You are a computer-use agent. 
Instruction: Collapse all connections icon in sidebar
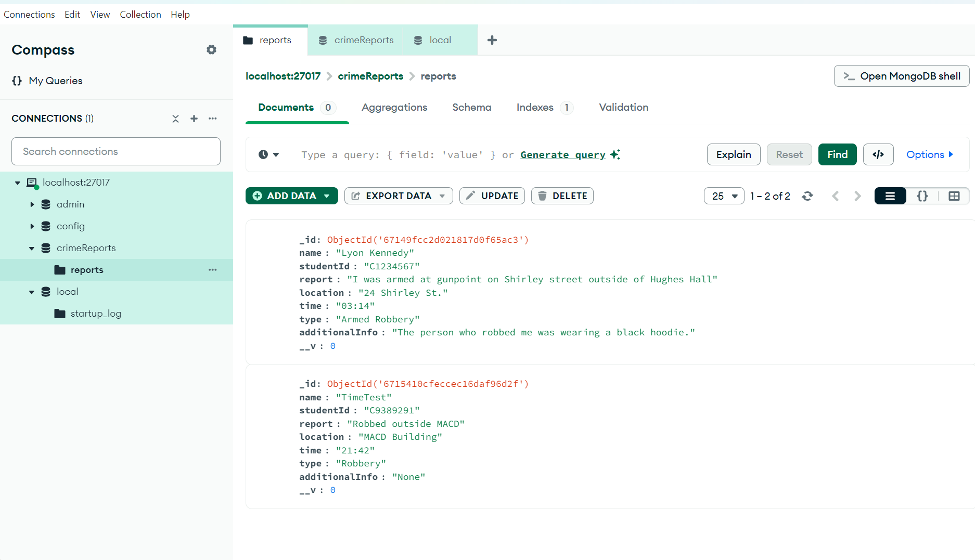175,119
